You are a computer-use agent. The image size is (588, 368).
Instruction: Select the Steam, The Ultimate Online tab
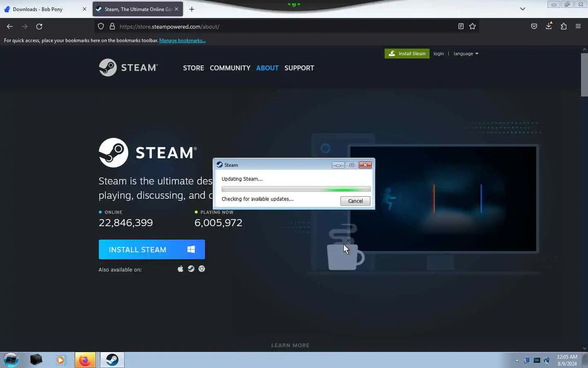point(138,9)
